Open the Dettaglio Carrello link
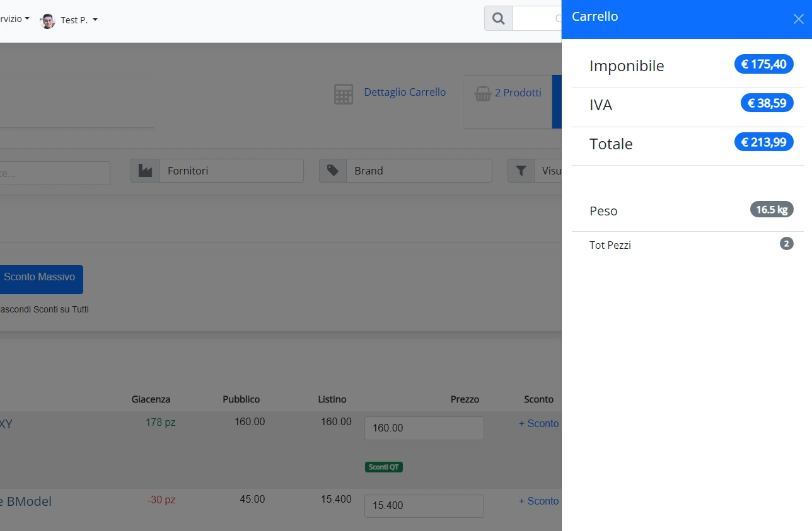Screen dimensions: 812x531 pyautogui.click(x=405, y=92)
